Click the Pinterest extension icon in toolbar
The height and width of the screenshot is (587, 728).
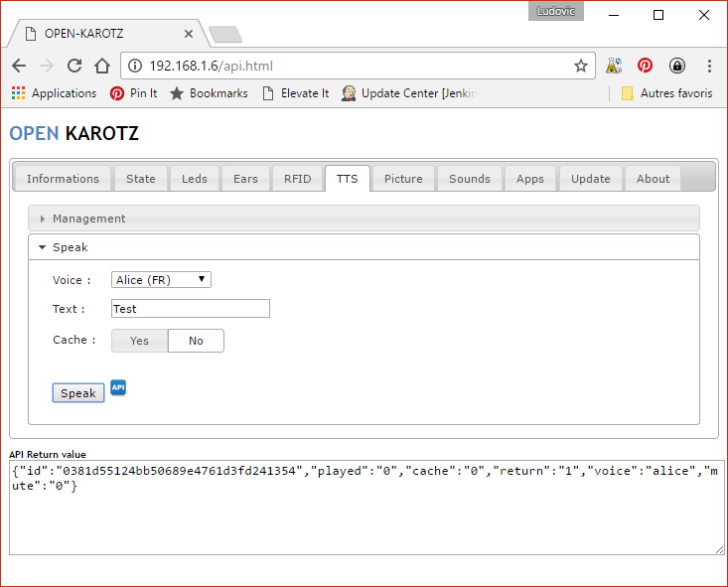[x=645, y=66]
